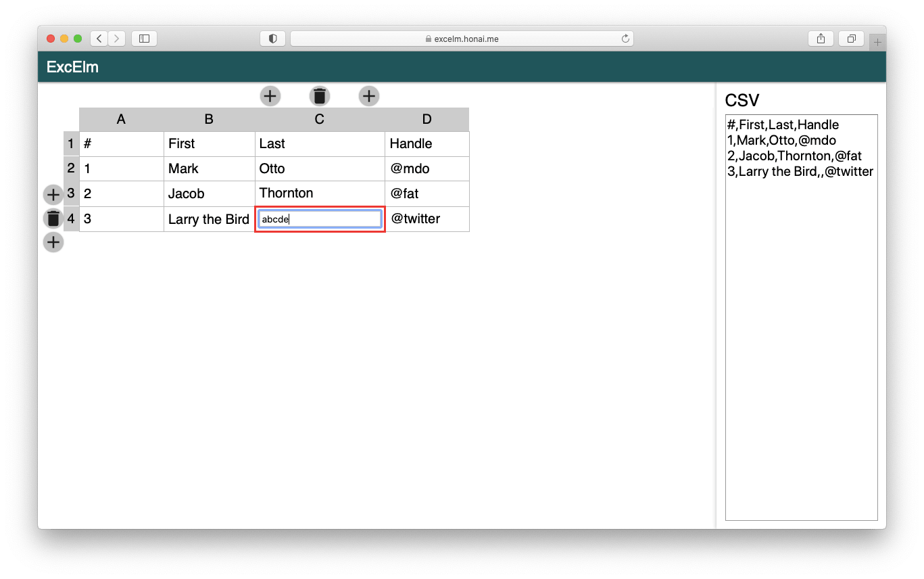Click the plus icon below row trash
This screenshot has width=924, height=579.
pyautogui.click(x=53, y=242)
